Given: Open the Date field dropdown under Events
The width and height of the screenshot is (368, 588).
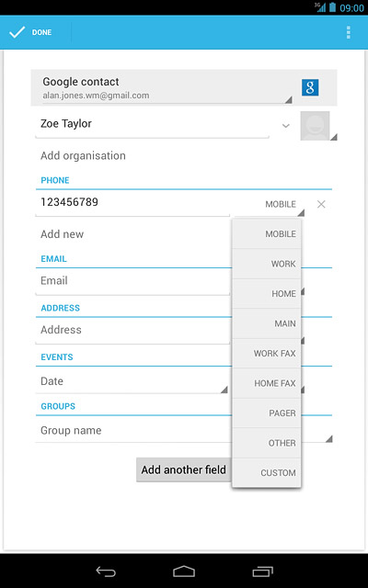Looking at the screenshot, I should 132,381.
